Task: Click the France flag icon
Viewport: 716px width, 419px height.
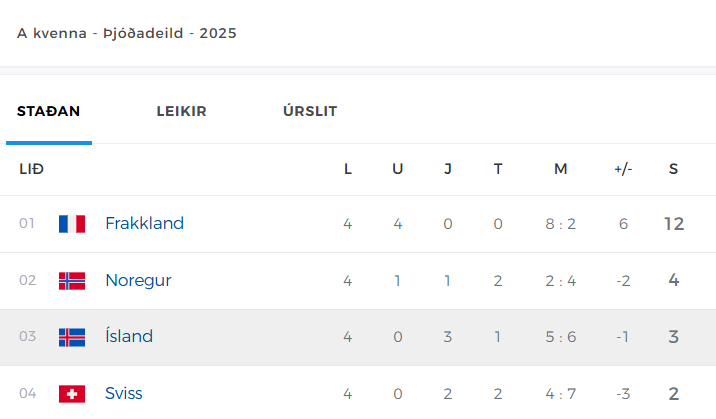Action: pyautogui.click(x=72, y=224)
